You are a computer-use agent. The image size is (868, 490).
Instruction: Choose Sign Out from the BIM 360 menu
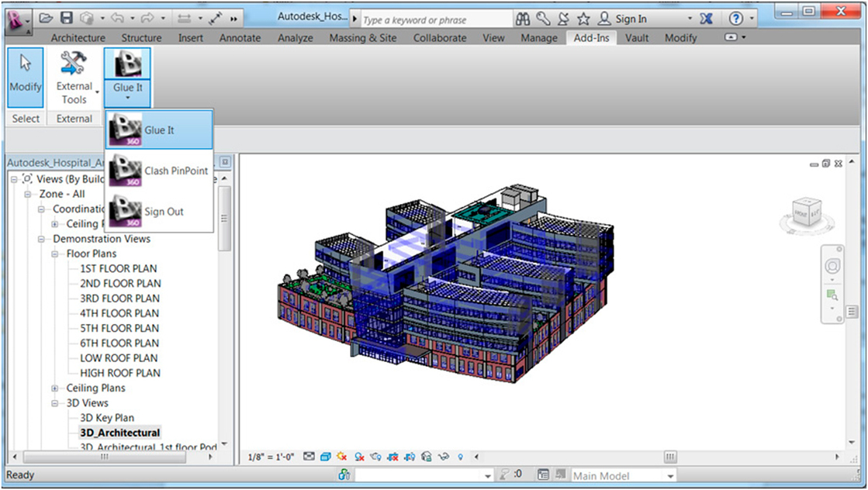[164, 211]
